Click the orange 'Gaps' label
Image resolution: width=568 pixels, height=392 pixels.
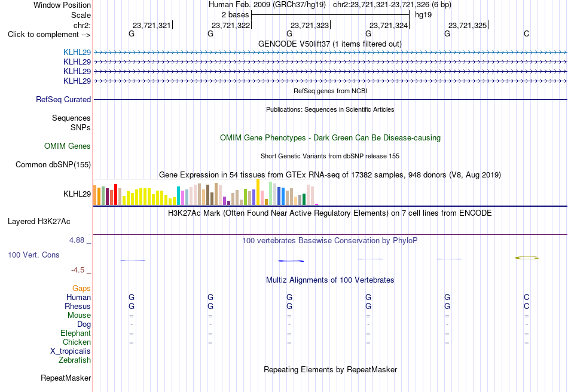pyautogui.click(x=81, y=289)
